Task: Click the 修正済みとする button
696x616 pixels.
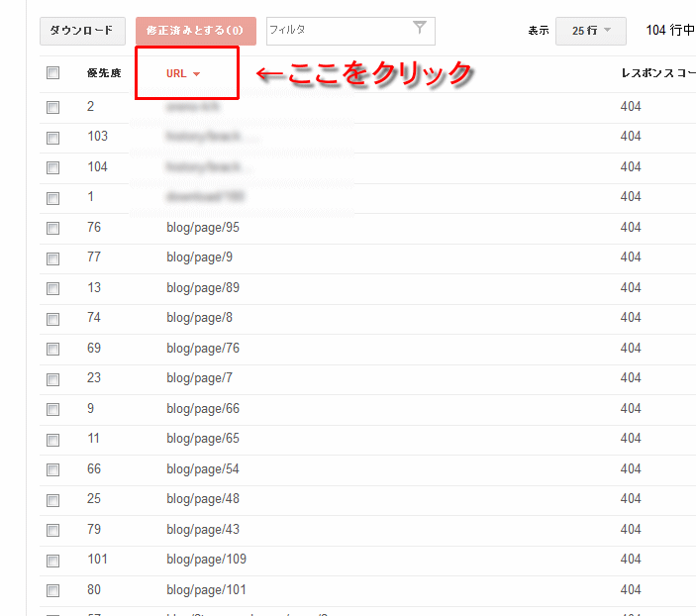Action: click(196, 31)
